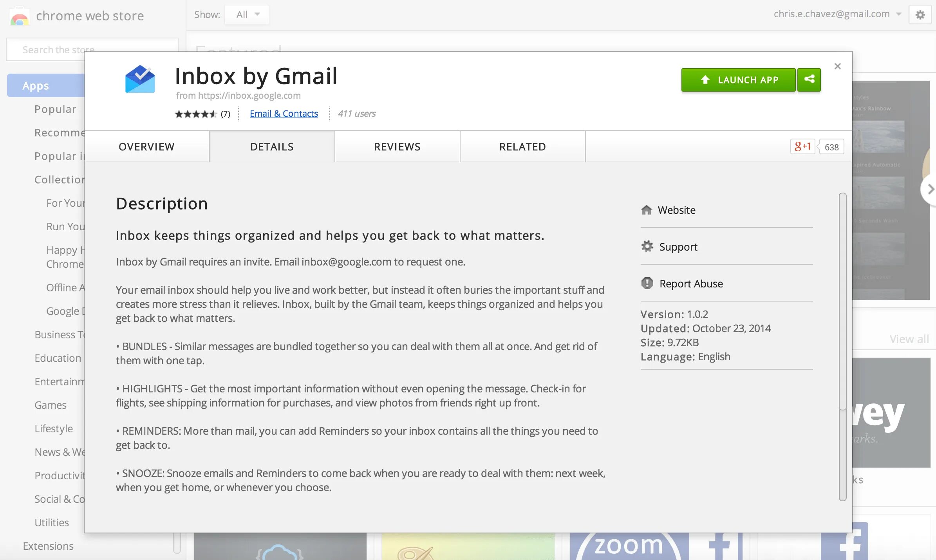936x560 pixels.
Task: Click the star rating
Action: coord(195,114)
